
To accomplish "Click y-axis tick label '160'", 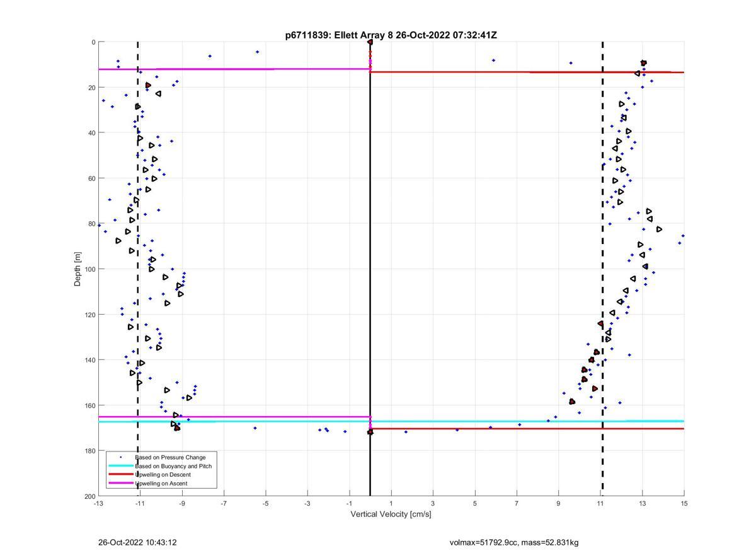I will [x=89, y=405].
